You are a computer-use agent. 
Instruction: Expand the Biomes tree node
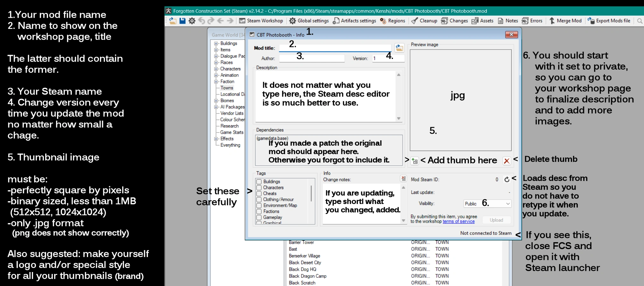pos(216,101)
